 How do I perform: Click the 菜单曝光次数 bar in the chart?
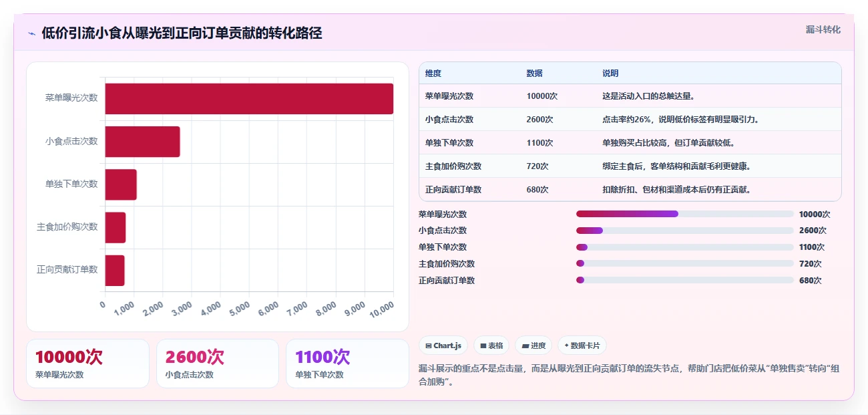[x=249, y=99]
